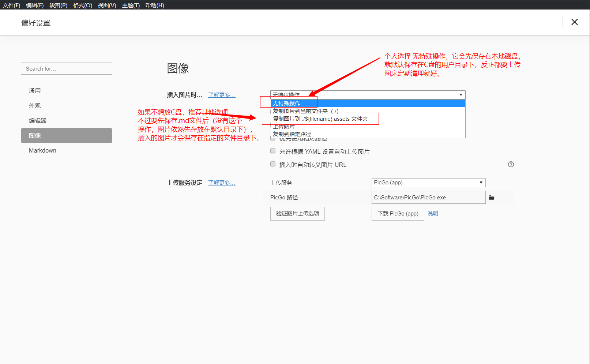Choose 上传图片 option in the list
This screenshot has width=590, height=364.
368,127
